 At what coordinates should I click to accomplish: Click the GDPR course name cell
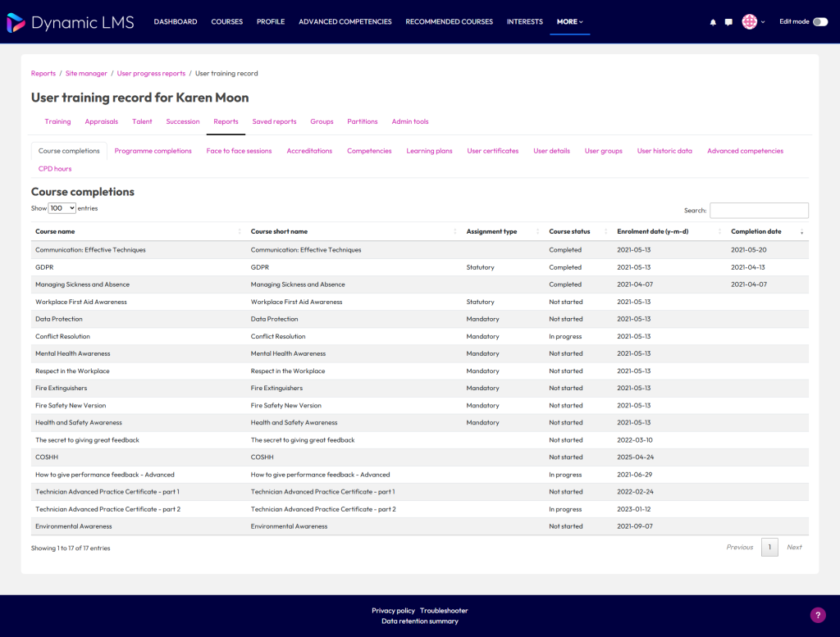point(44,267)
